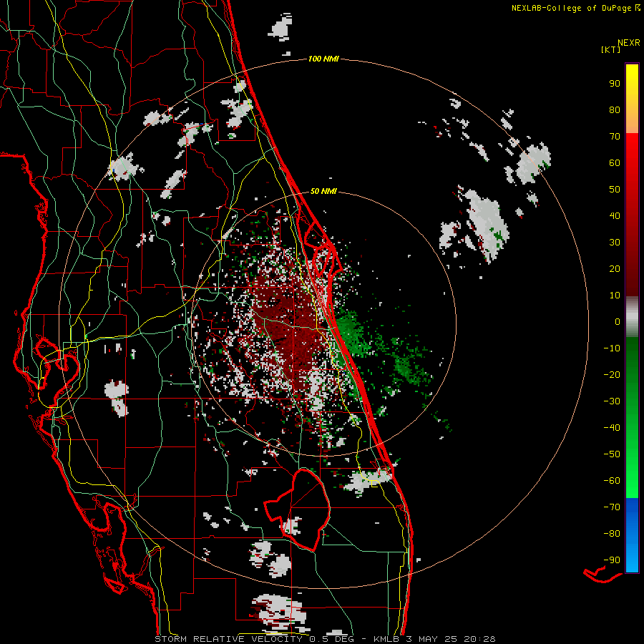Pick the gray zero-velocity band of the color bar

coord(632,317)
